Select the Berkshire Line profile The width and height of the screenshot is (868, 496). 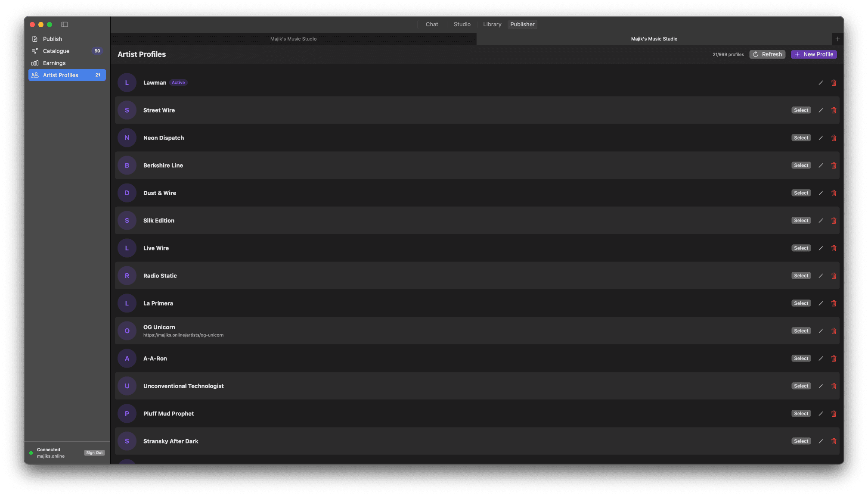801,165
